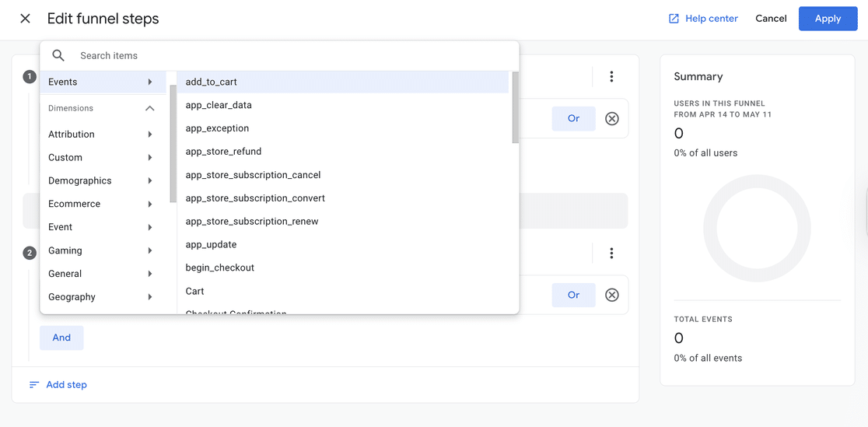Viewport: 868px width, 427px height.
Task: Click the And button
Action: point(61,338)
